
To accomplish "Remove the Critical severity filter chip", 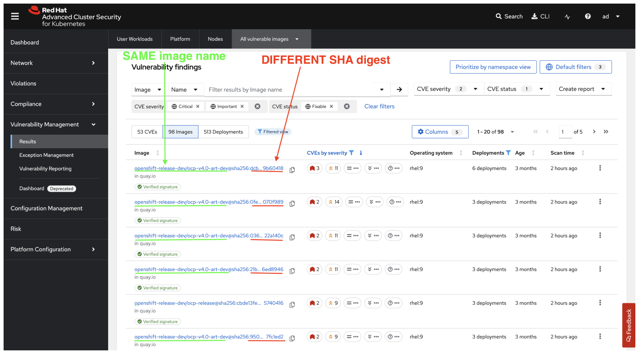I will [198, 107].
